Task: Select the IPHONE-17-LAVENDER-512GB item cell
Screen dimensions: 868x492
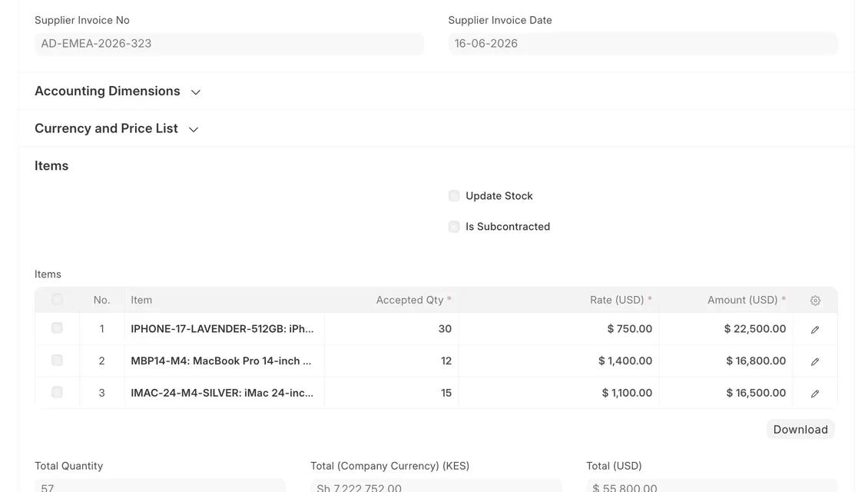Action: 224,329
